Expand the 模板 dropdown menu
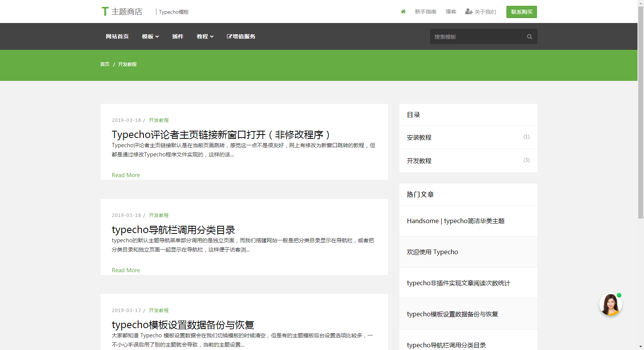The image size is (644, 350). coord(150,36)
